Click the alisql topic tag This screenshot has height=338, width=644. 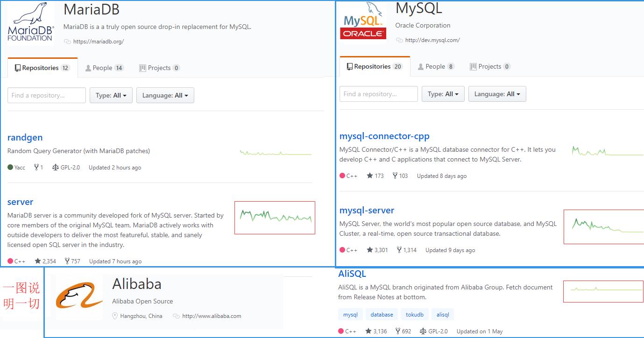(x=443, y=315)
